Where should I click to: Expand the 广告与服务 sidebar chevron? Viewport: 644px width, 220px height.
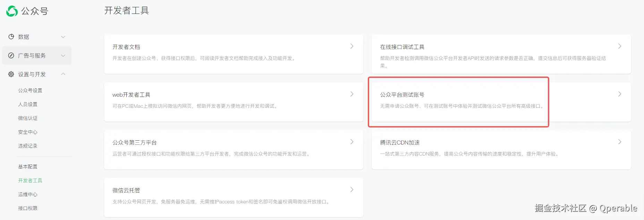[x=63, y=55]
